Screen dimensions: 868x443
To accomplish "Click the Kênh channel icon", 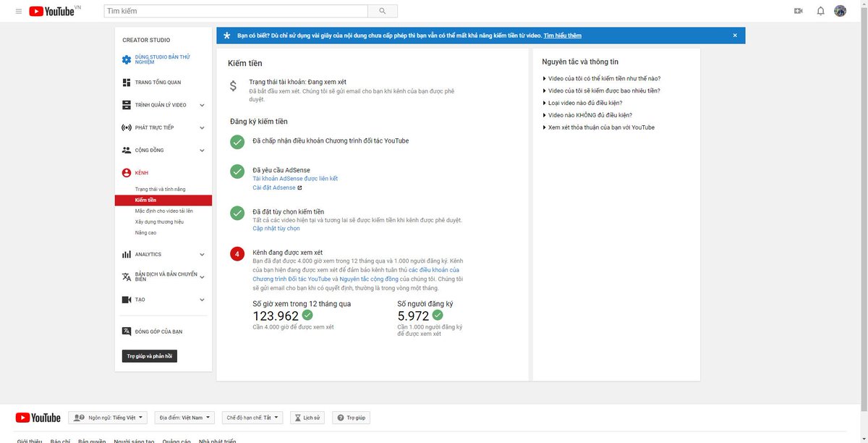I will pos(127,173).
